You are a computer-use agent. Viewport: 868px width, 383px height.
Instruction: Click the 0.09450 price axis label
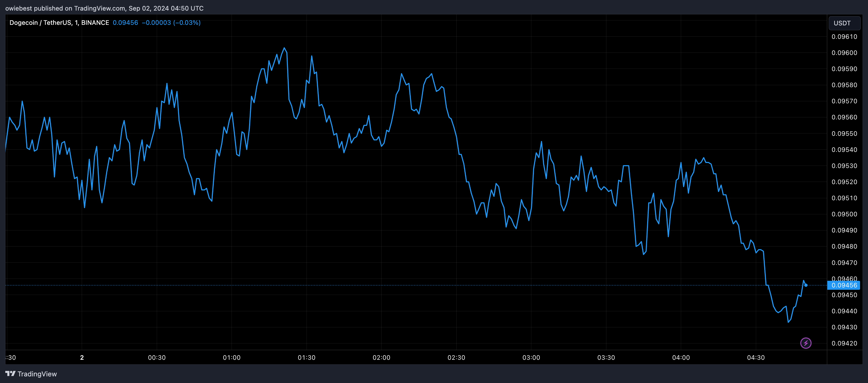[844, 295]
